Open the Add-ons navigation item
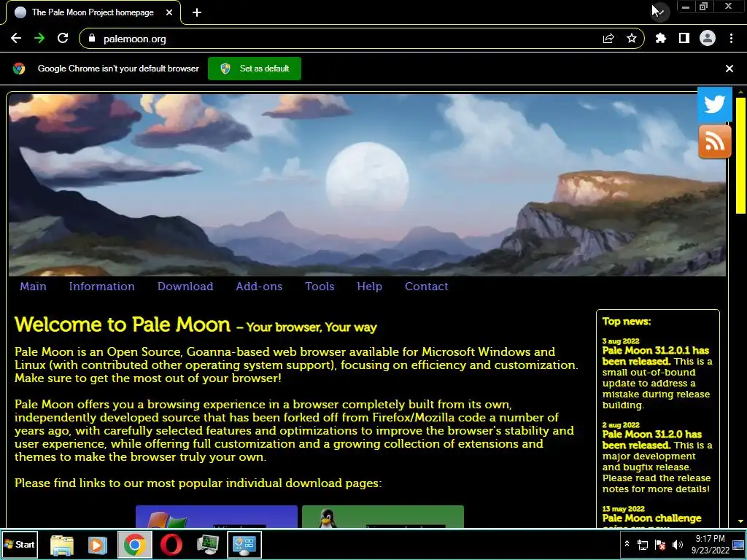This screenshot has width=747, height=560. pos(259,286)
